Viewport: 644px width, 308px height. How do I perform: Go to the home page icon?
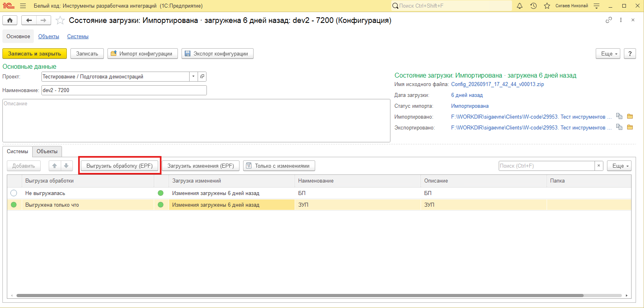(10, 20)
